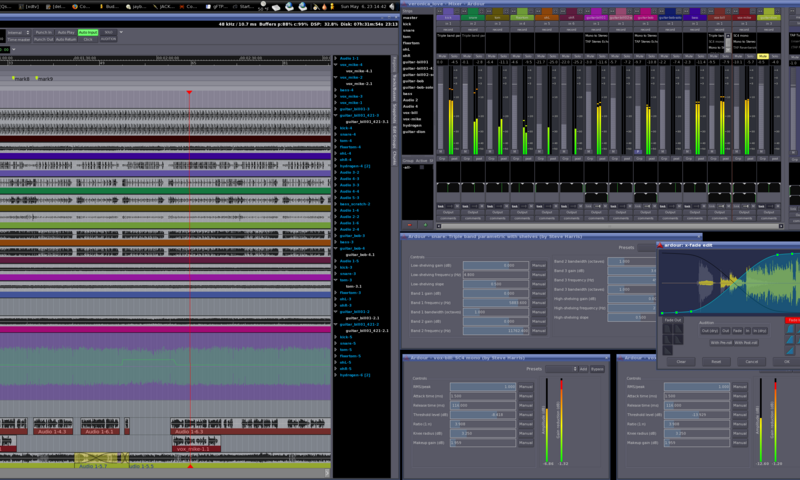Choose last linear Fade Out shape icon
Image resolution: width=800 pixels, height=480 pixels.
(x=667, y=350)
